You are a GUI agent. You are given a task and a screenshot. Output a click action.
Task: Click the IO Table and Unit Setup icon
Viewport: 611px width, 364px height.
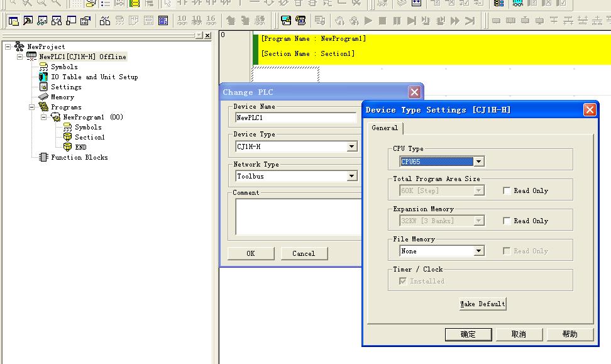[x=43, y=77]
